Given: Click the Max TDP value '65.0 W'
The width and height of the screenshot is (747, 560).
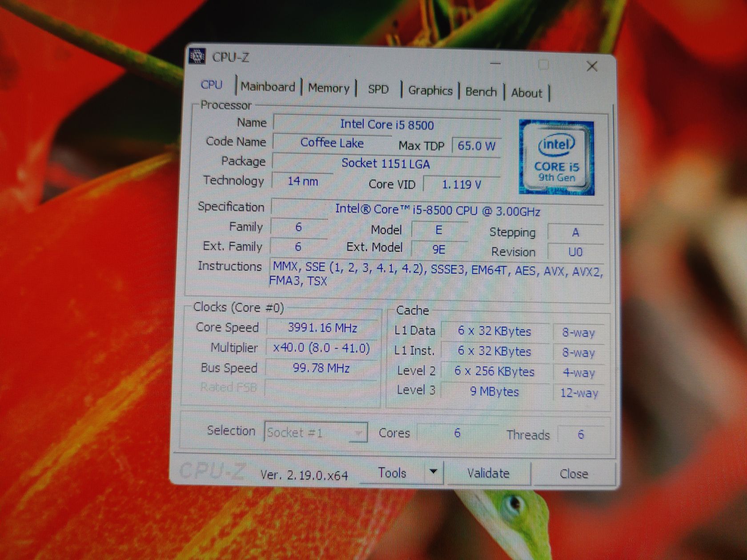Looking at the screenshot, I should [476, 146].
